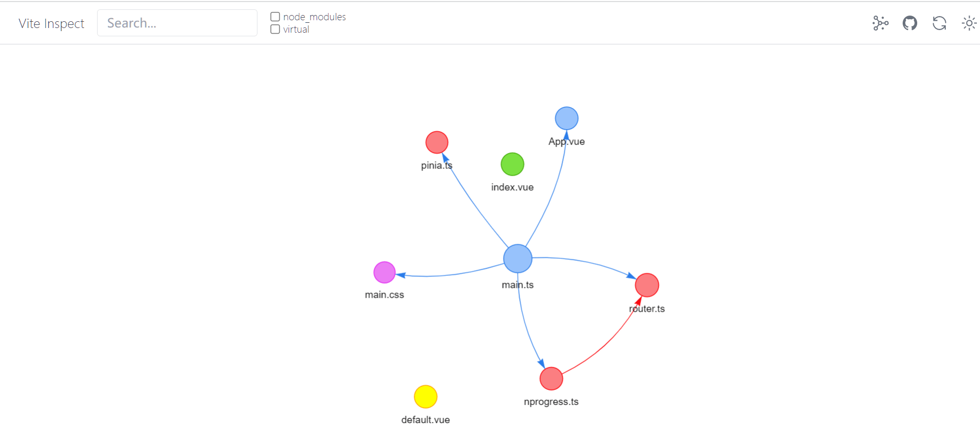Click the virtual label text
The height and width of the screenshot is (432, 980).
point(296,30)
